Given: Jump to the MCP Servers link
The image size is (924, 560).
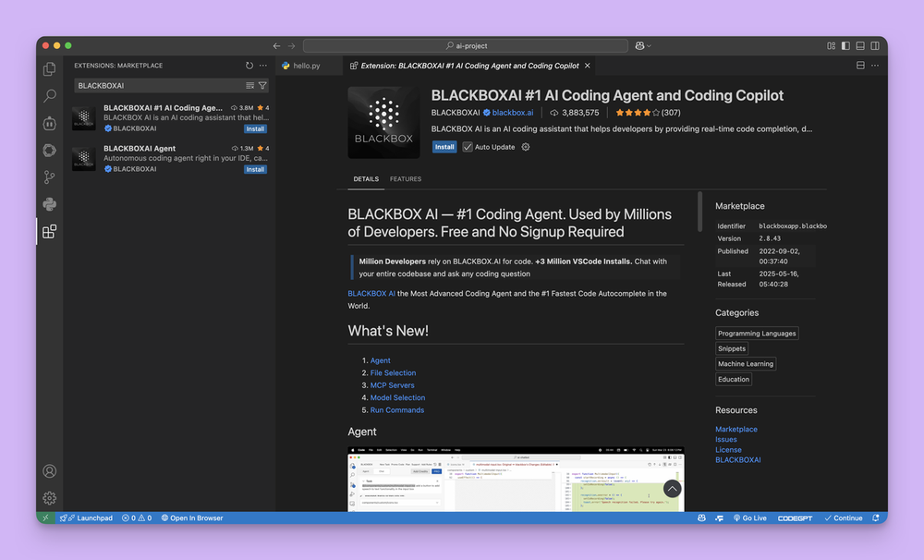Looking at the screenshot, I should click(x=392, y=385).
